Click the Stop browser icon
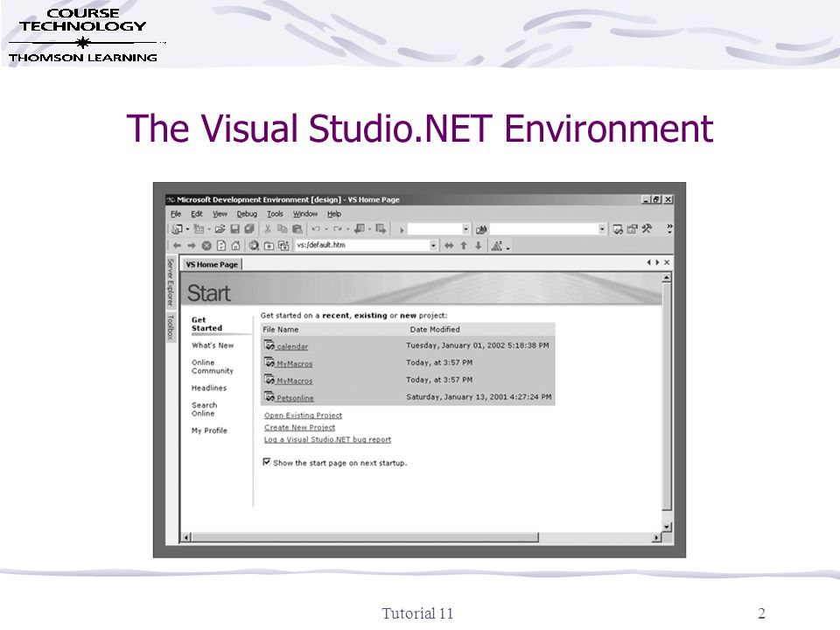The height and width of the screenshot is (630, 840). [x=206, y=245]
